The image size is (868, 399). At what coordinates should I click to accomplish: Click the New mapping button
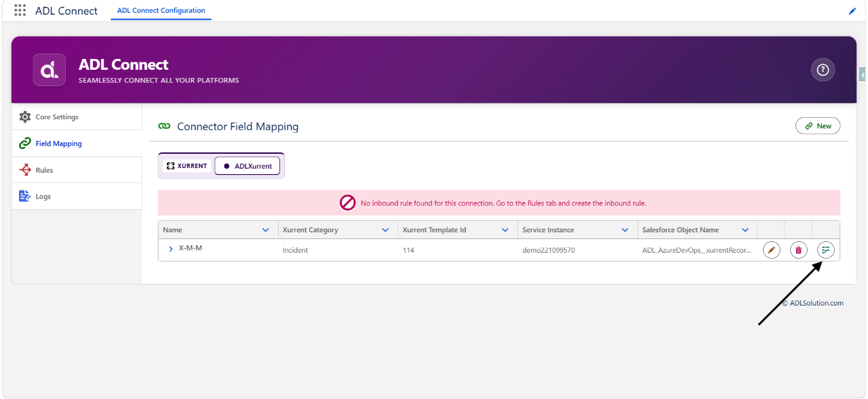coord(818,126)
